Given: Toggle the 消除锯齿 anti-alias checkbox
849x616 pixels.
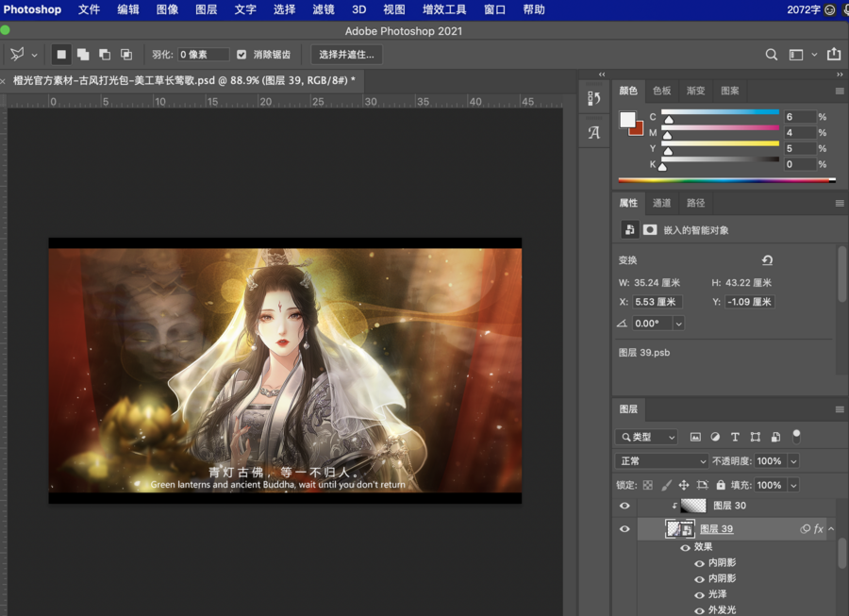Looking at the screenshot, I should pos(241,55).
